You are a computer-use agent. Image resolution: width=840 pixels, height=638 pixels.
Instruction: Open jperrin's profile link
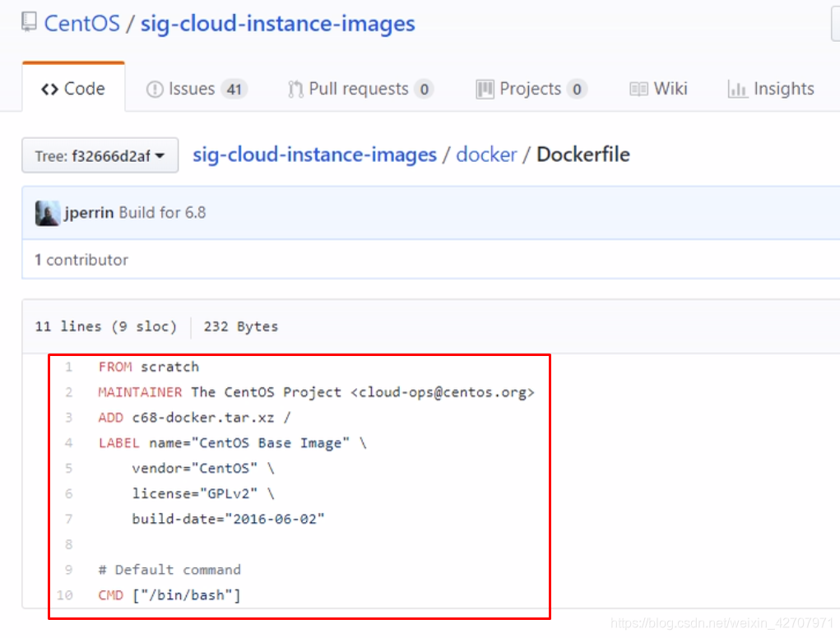point(89,213)
